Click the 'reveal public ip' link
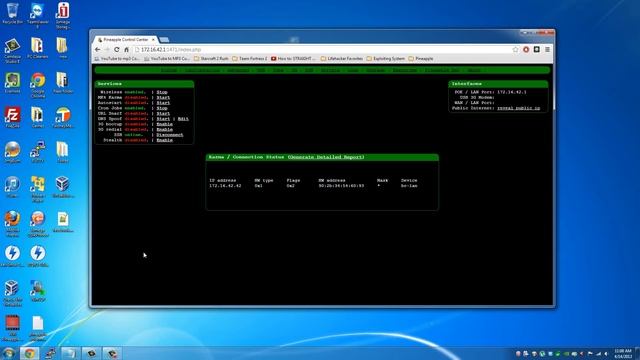Viewport: 640px width, 360px height. pyautogui.click(x=518, y=108)
